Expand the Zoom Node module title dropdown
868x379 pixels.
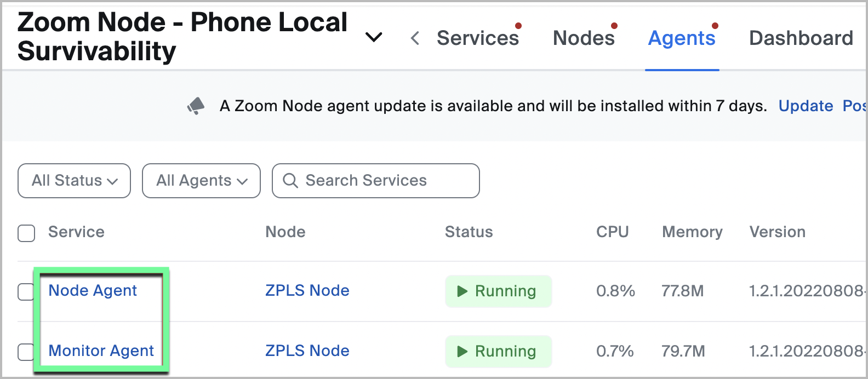pos(374,37)
